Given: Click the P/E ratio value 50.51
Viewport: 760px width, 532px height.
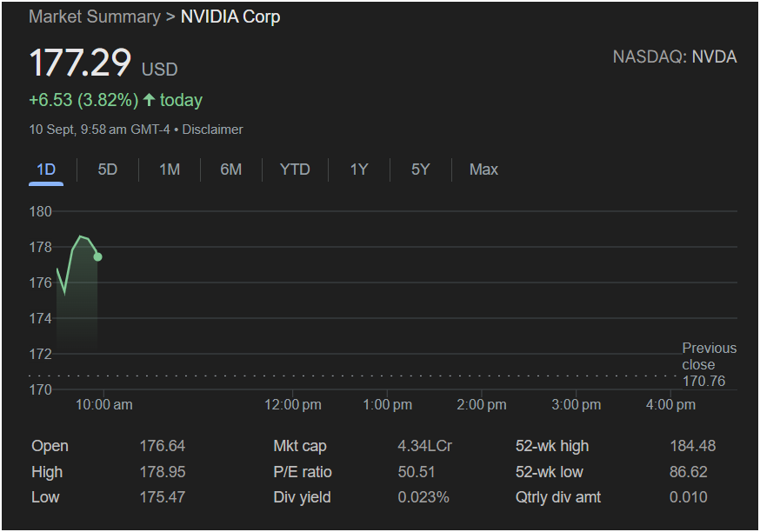Looking at the screenshot, I should (x=417, y=472).
